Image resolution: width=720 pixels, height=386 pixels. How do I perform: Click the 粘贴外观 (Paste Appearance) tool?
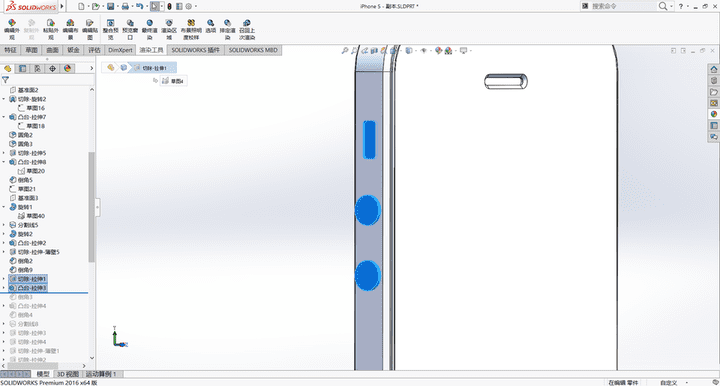click(51, 30)
